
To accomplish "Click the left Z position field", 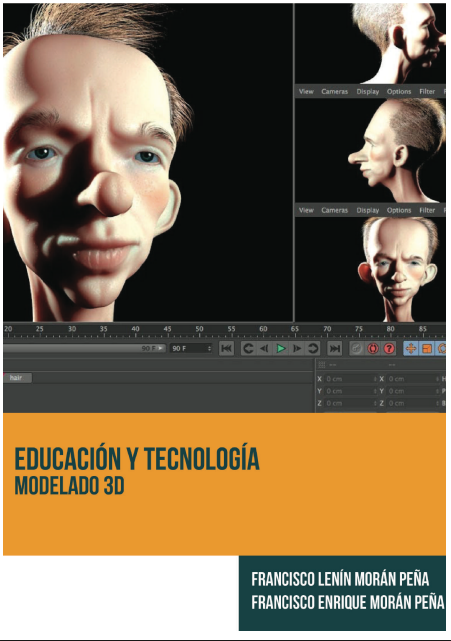I will 351,403.
